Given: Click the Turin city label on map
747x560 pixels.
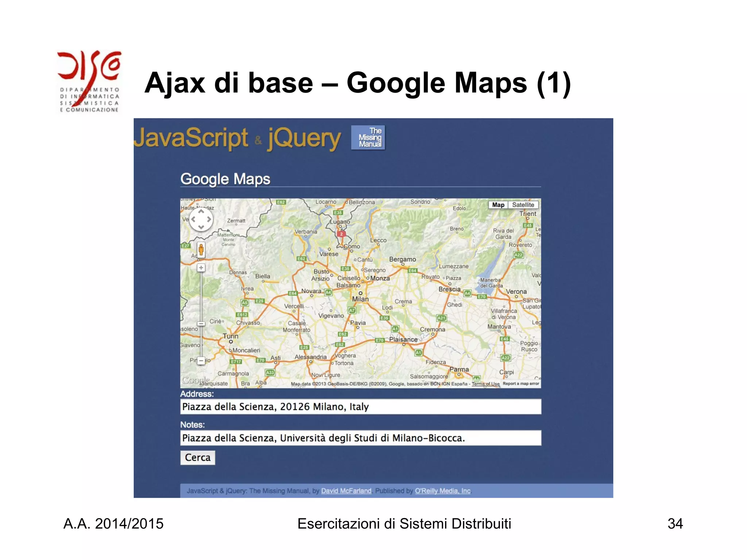Looking at the screenshot, I should point(231,336).
